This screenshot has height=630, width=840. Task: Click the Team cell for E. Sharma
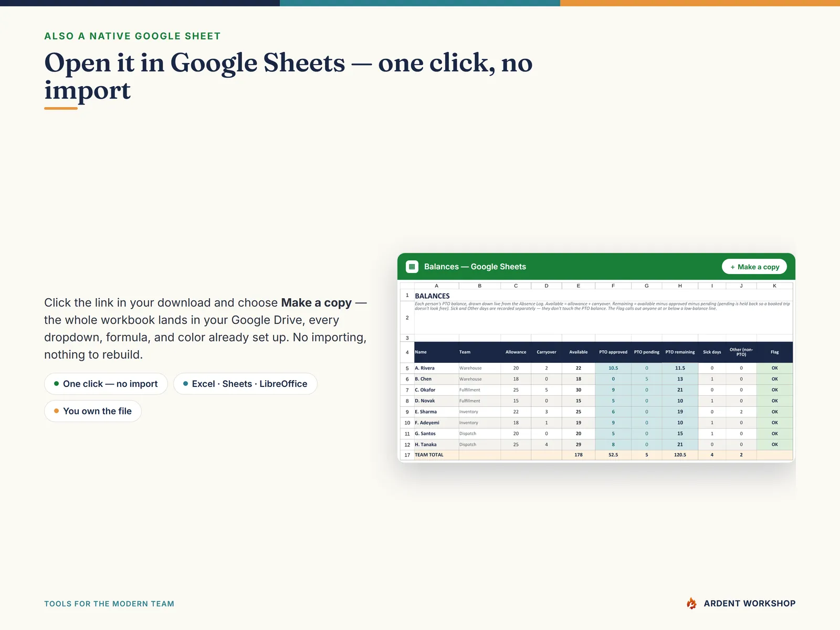pyautogui.click(x=479, y=412)
